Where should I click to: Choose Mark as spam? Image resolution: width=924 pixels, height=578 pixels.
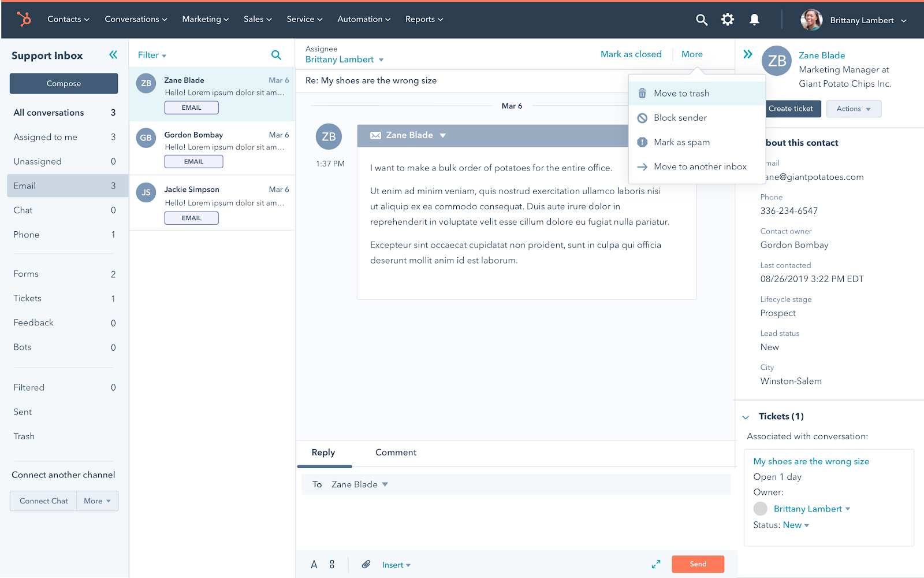(x=697, y=142)
